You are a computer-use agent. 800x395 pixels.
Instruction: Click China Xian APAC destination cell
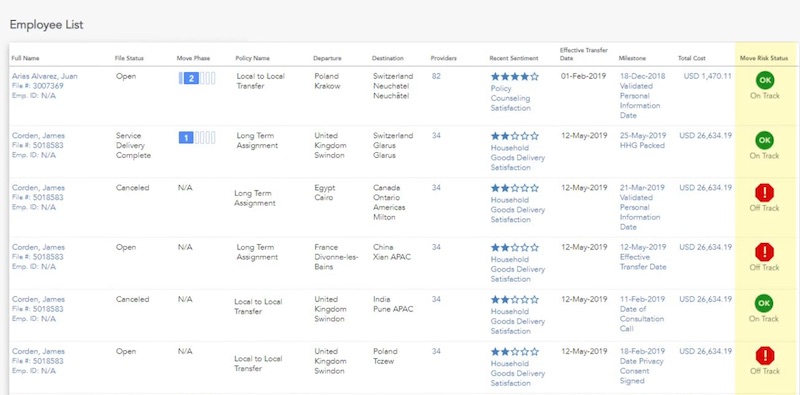(393, 252)
